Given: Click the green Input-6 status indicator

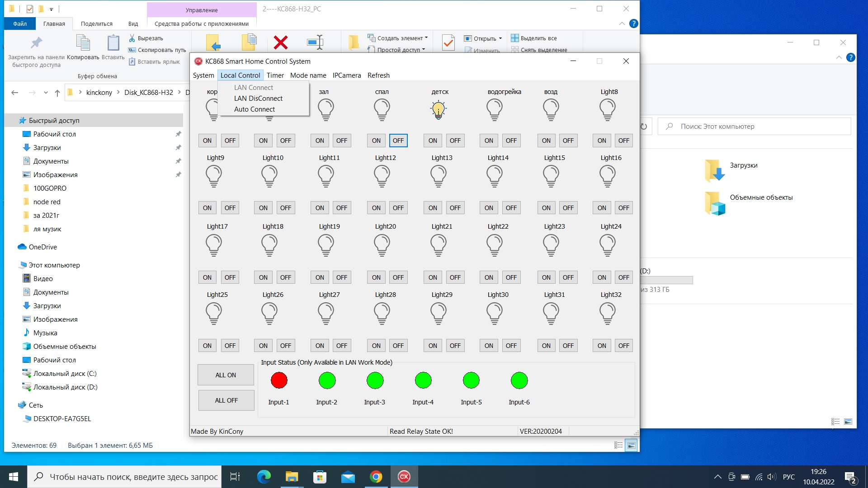Looking at the screenshot, I should pos(519,380).
